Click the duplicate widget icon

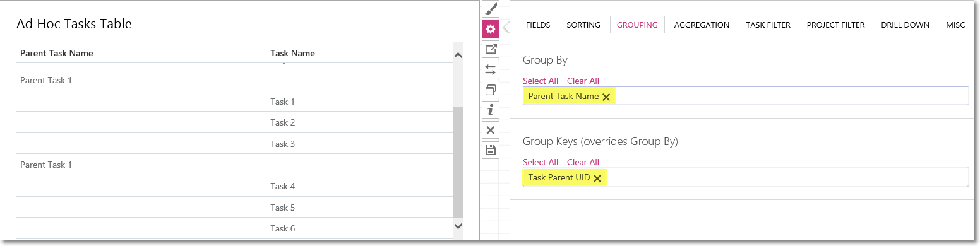pos(491,90)
